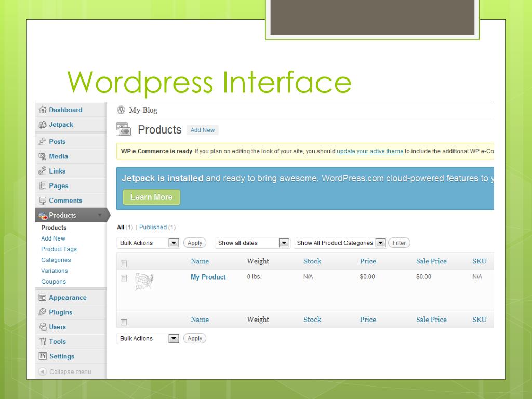Follow the update your active theme link
Image resolution: width=532 pixels, height=399 pixels.
click(x=370, y=151)
